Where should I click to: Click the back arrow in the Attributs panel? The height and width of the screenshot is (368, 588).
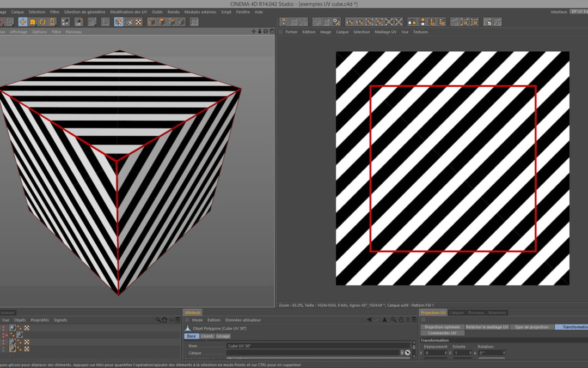(x=370, y=320)
